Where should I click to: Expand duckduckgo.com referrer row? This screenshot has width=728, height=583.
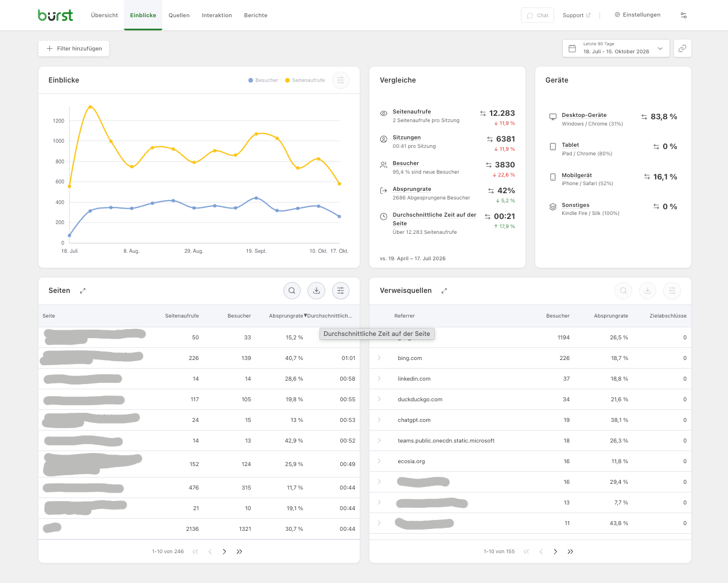(379, 399)
